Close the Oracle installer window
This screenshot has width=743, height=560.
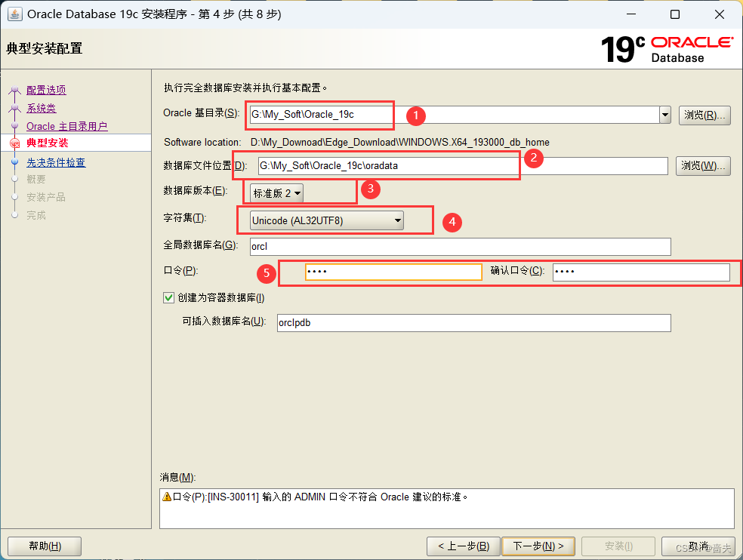pos(720,14)
